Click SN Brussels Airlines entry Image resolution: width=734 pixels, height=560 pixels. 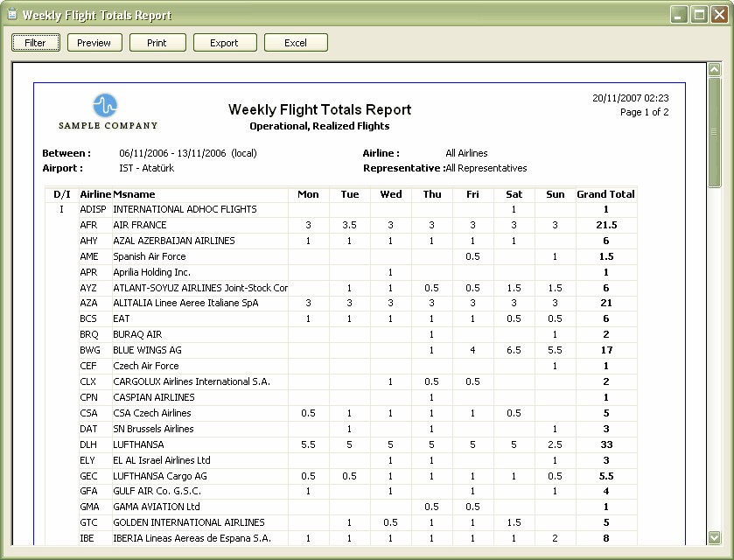(153, 429)
